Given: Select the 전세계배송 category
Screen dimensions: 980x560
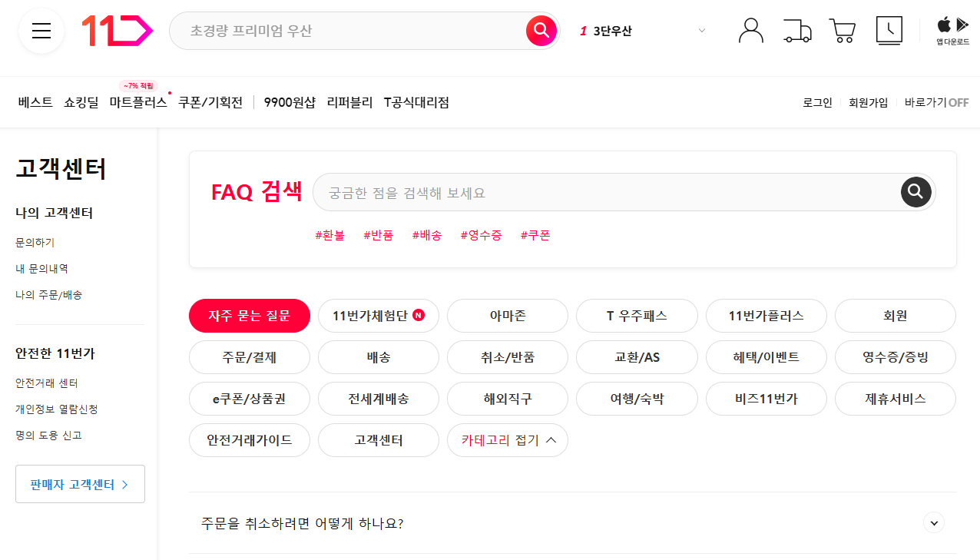Looking at the screenshot, I should (x=379, y=399).
